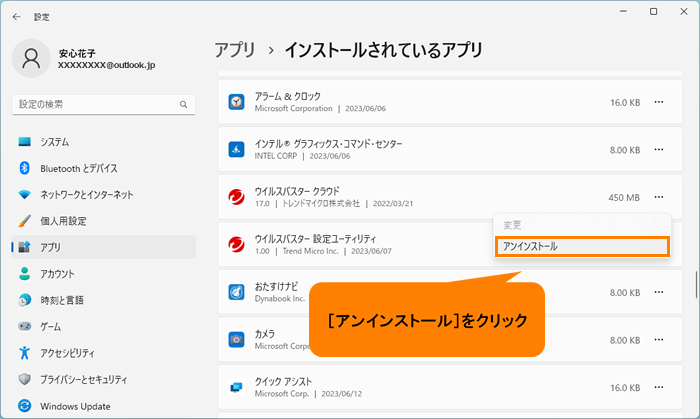Viewport: 700px width, 419px height.
Task: Open アクセシビリティ category
Action: point(104,353)
